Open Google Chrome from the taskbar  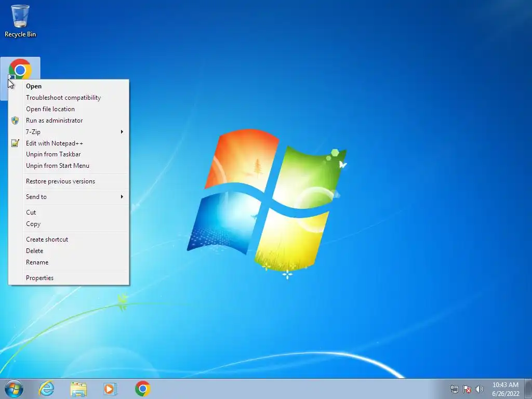[x=142, y=389]
